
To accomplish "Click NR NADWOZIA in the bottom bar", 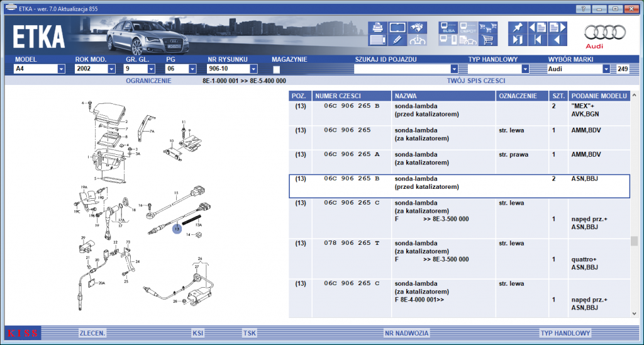I will pyautogui.click(x=407, y=333).
